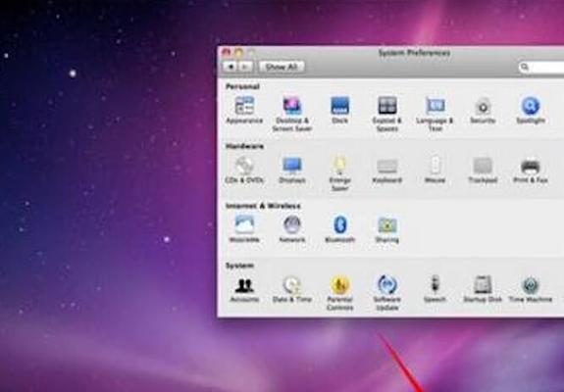This screenshot has width=564, height=392.
Task: Click the System Preferences search field
Action: (x=541, y=67)
